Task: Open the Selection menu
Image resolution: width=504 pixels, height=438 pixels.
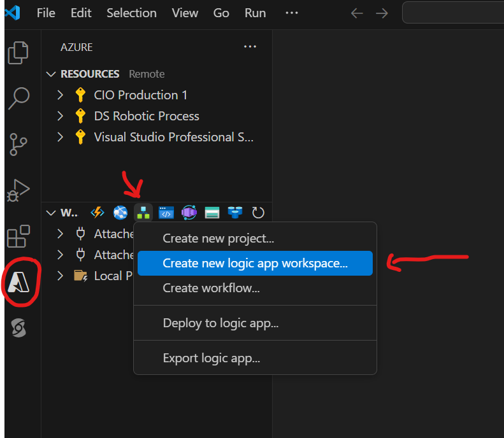Action: click(x=131, y=13)
